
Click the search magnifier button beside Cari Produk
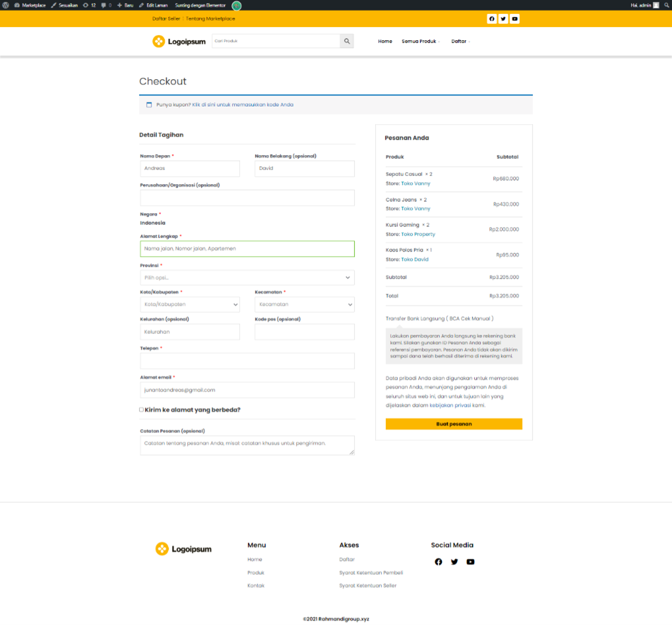[x=347, y=42]
